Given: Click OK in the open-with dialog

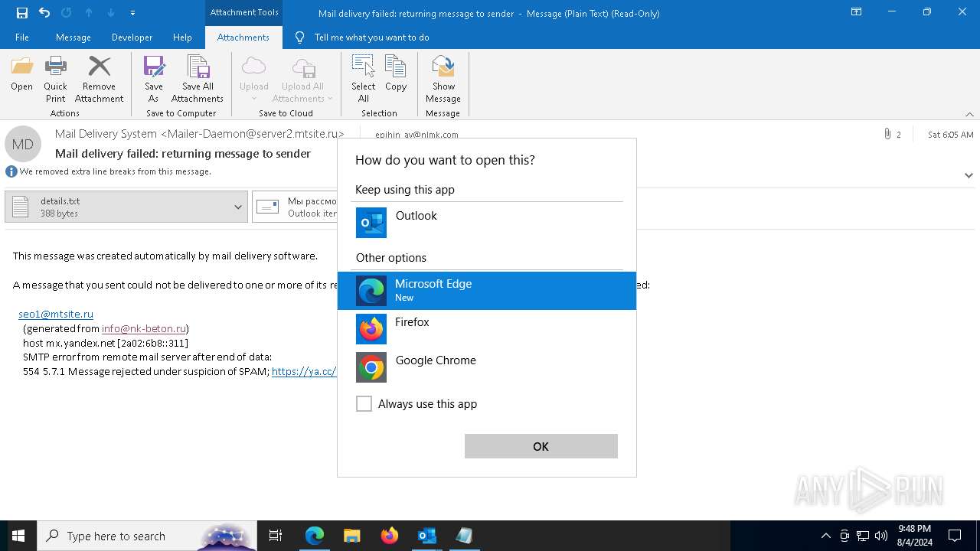Looking at the screenshot, I should 541,446.
